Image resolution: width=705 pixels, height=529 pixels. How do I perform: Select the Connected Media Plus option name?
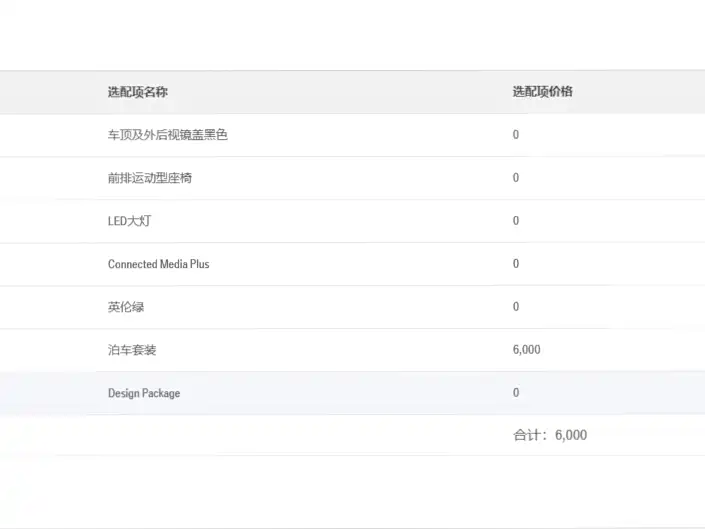[x=159, y=264]
